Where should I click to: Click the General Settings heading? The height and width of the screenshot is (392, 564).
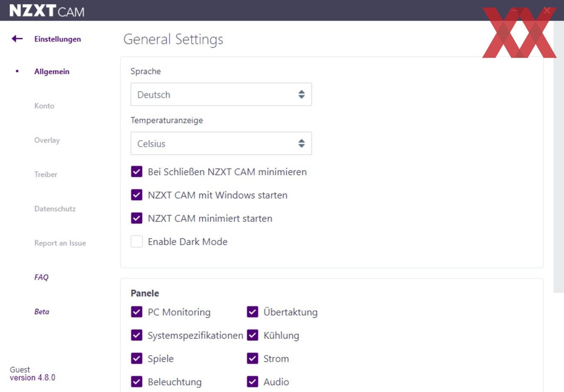pyautogui.click(x=173, y=39)
